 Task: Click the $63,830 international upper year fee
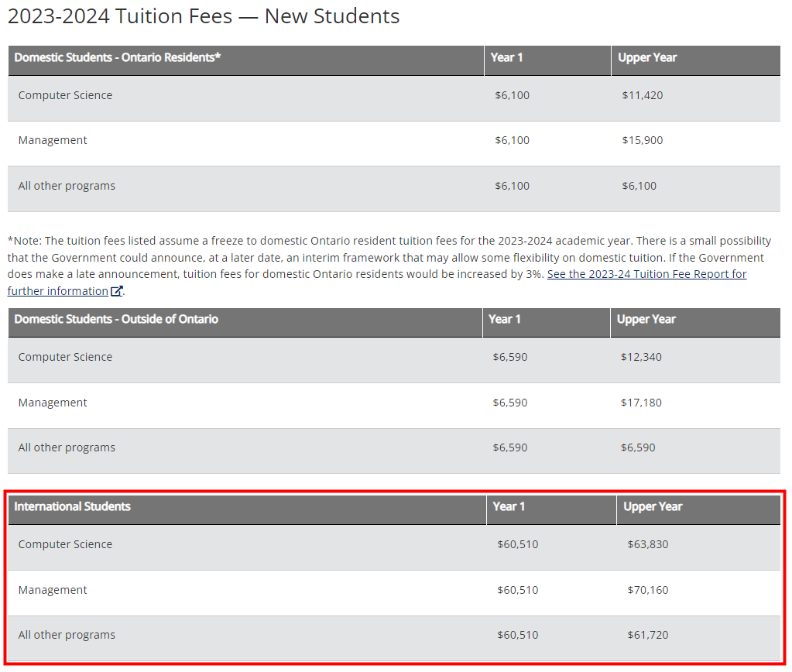tap(647, 544)
